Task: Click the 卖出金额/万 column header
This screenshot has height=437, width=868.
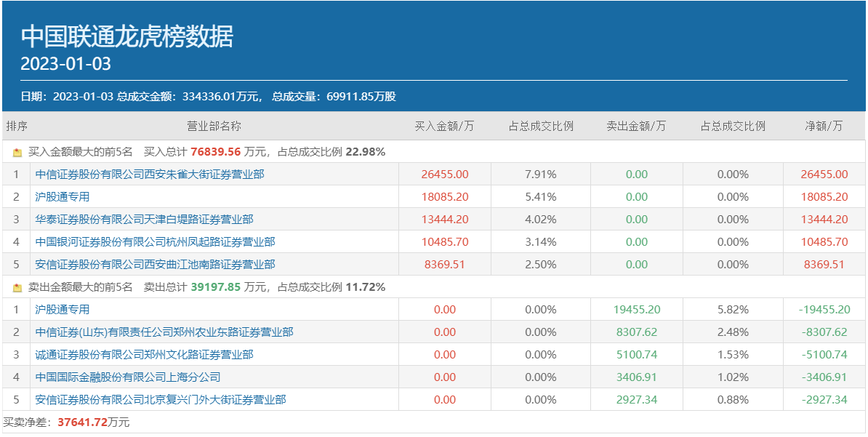Action: tap(636, 126)
